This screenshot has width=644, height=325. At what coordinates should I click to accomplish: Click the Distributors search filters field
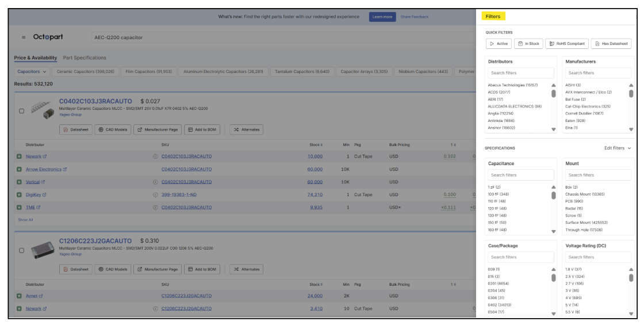(x=521, y=73)
